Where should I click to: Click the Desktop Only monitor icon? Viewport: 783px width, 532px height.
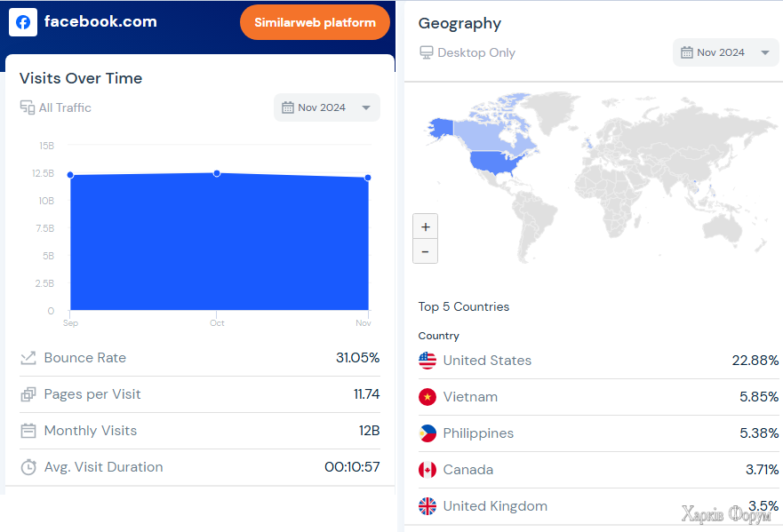[427, 52]
